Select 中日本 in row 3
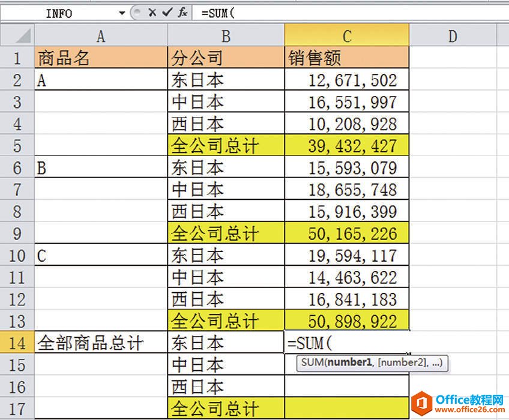The width and height of the screenshot is (509, 420). click(226, 101)
